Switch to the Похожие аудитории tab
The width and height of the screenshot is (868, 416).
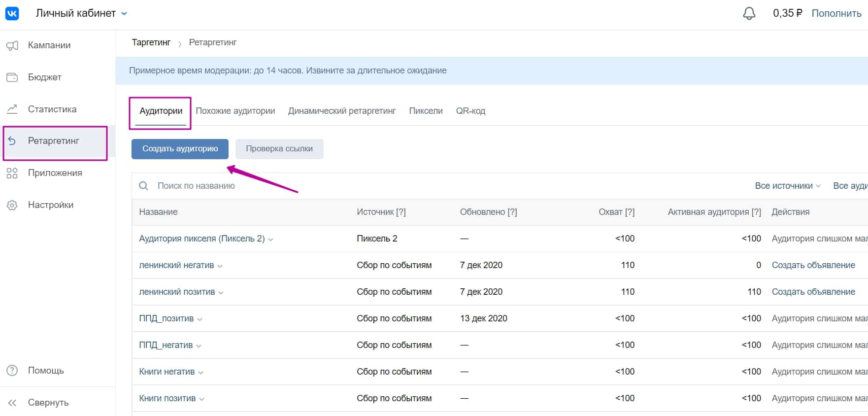pyautogui.click(x=235, y=111)
